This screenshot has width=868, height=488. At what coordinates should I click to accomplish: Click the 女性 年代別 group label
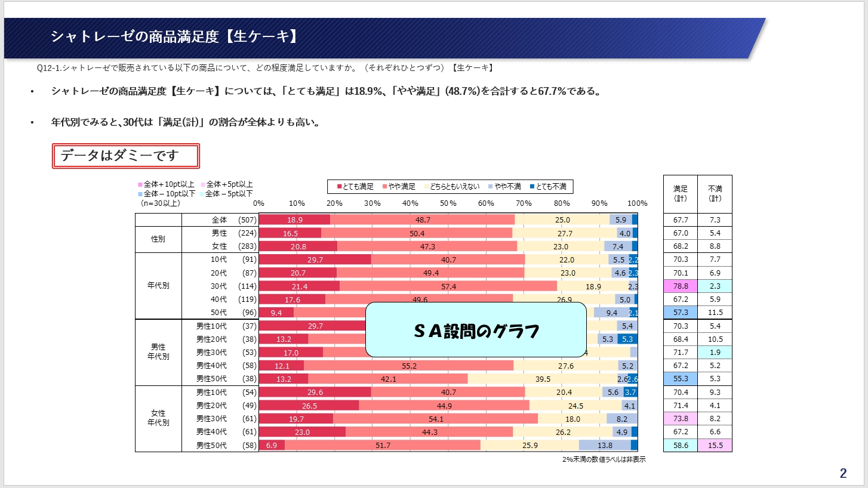coord(158,418)
